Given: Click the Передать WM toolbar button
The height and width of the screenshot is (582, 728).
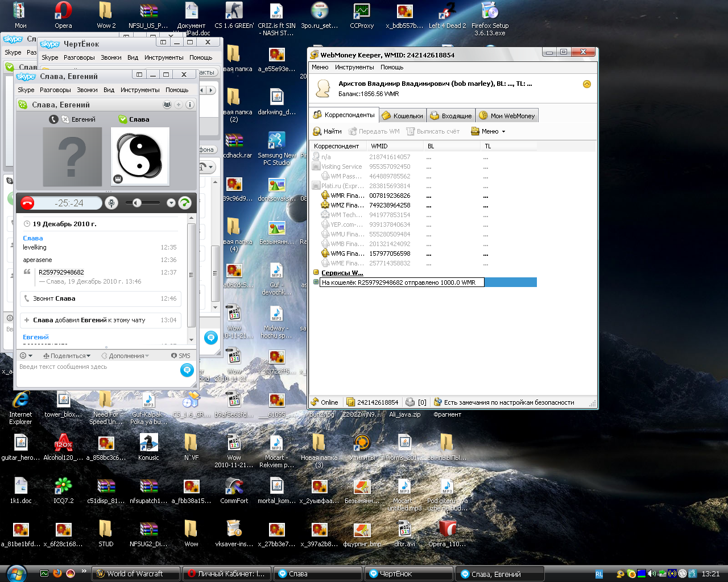Looking at the screenshot, I should (x=373, y=131).
